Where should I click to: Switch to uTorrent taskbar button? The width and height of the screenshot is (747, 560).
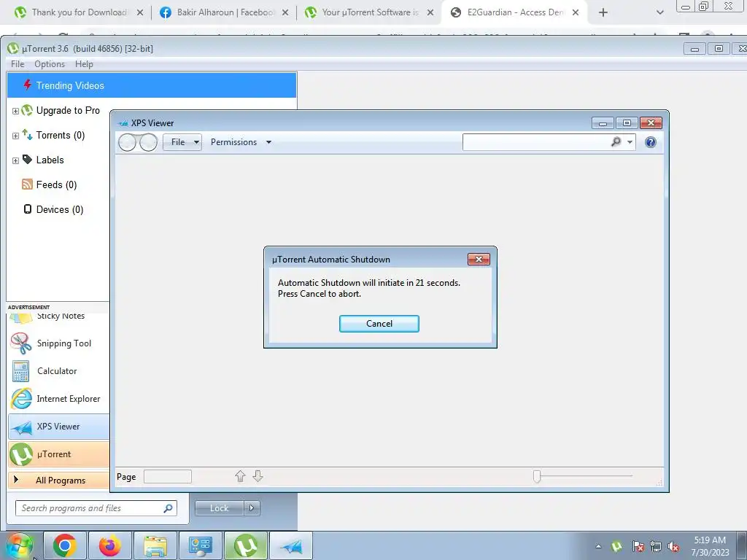245,545
